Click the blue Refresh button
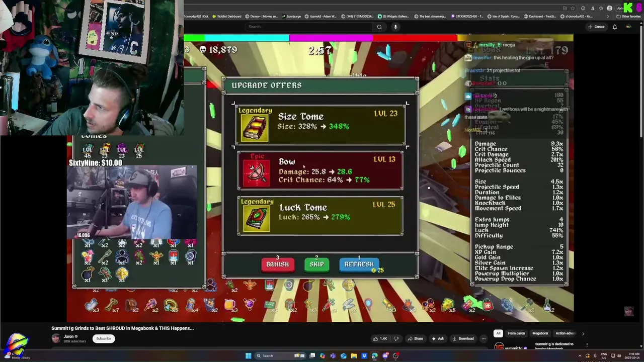The width and height of the screenshot is (644, 362). click(359, 264)
